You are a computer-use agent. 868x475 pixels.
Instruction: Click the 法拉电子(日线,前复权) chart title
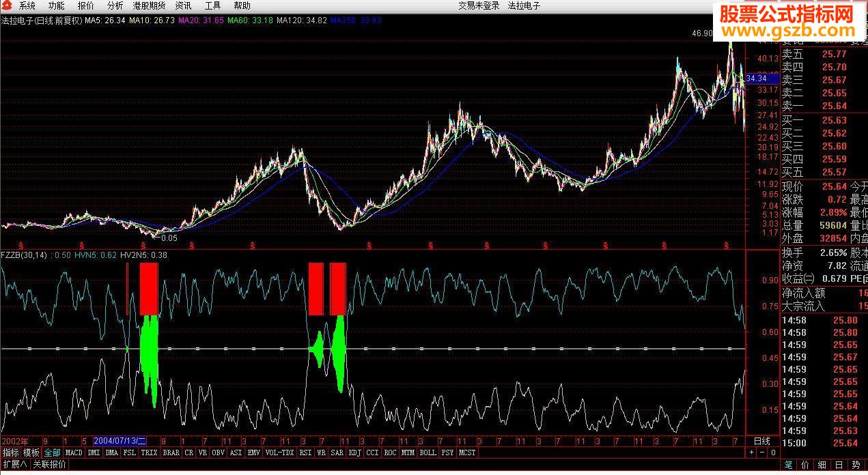(x=41, y=20)
